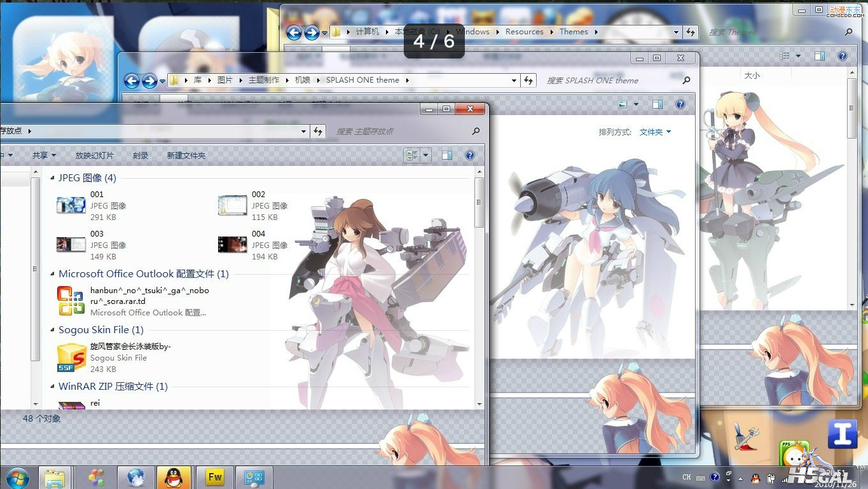The width and height of the screenshot is (868, 489).
Task: Open view dropdown arrow in SPLASH ONE window
Action: click(x=635, y=105)
